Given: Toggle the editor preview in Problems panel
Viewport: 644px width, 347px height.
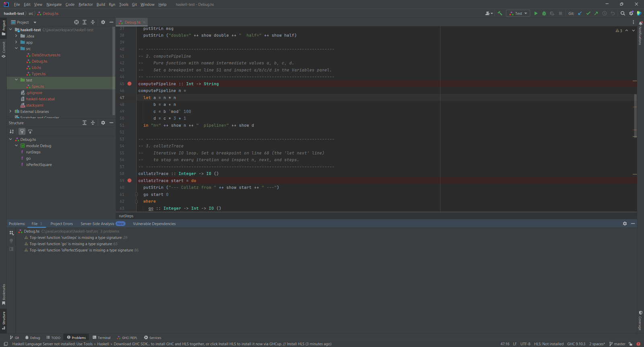Looking at the screenshot, I should tap(11, 249).
